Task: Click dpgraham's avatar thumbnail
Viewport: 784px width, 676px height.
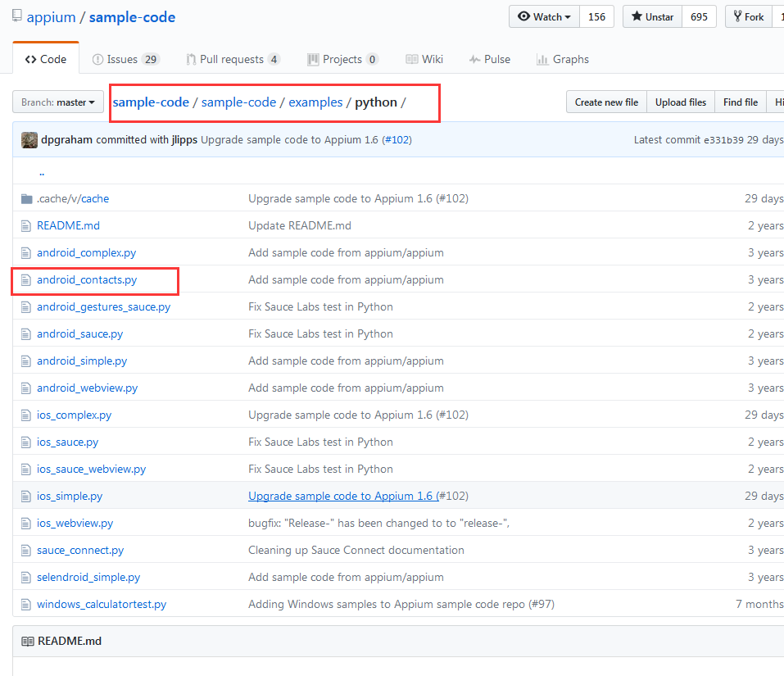Action: click(29, 140)
